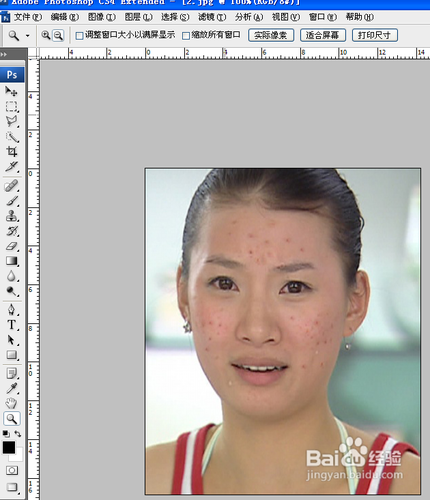Change the screen mode
Viewport: 430px width, 500px height.
pos(12,487)
